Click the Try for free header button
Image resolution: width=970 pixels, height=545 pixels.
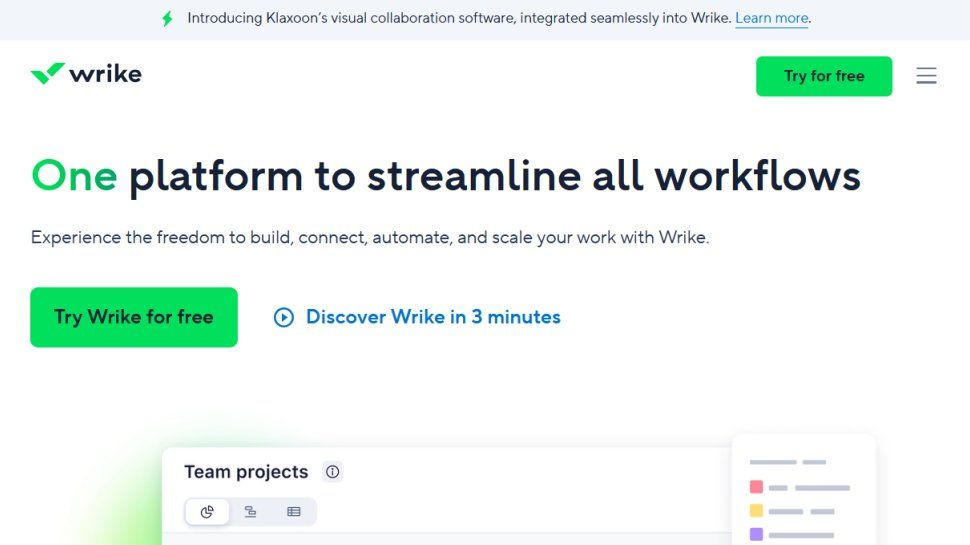823,76
